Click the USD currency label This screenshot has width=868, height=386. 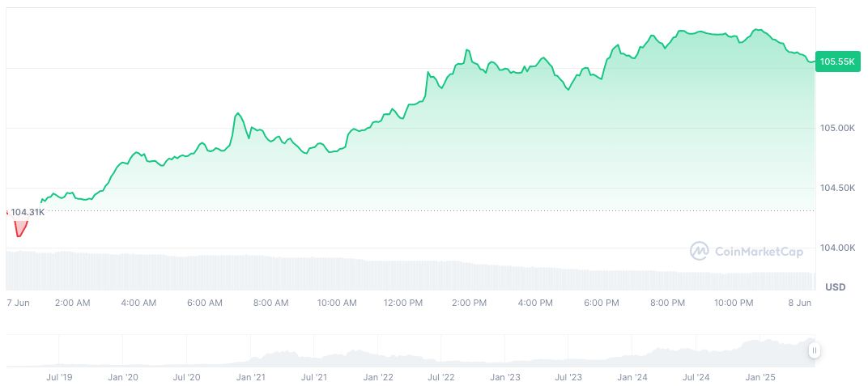click(835, 287)
